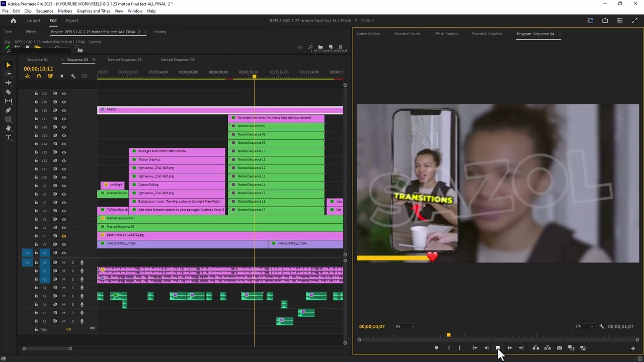
Task: Activate the Slip tool
Action: point(8,101)
